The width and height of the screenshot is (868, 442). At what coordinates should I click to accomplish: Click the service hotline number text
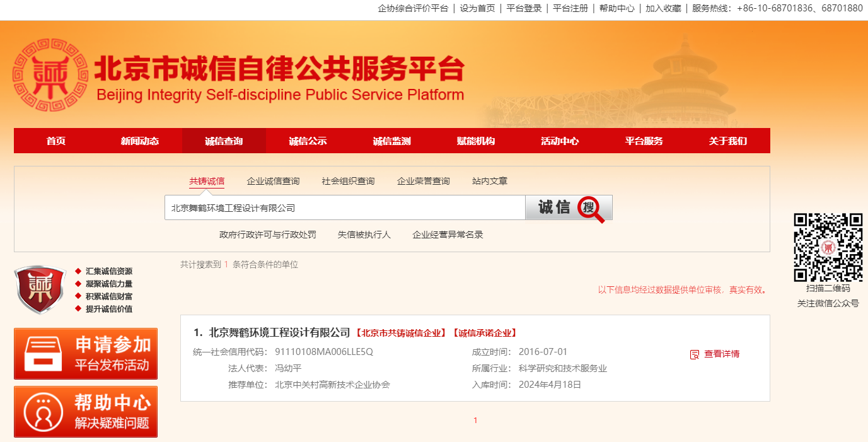(777, 8)
